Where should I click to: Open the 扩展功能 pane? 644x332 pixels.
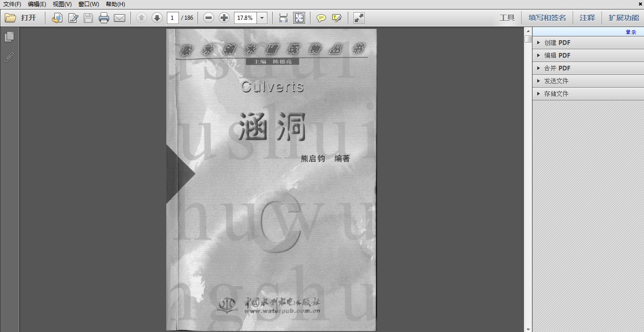(x=624, y=18)
